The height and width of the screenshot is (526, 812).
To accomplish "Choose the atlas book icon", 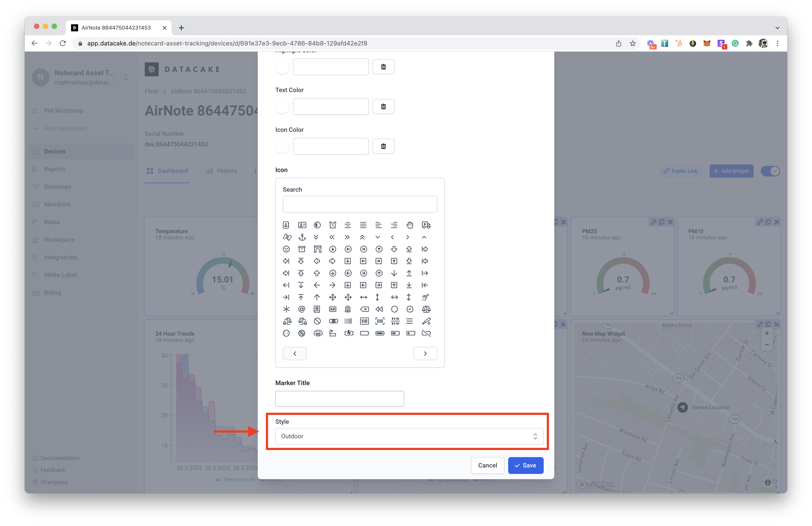I will click(x=317, y=309).
